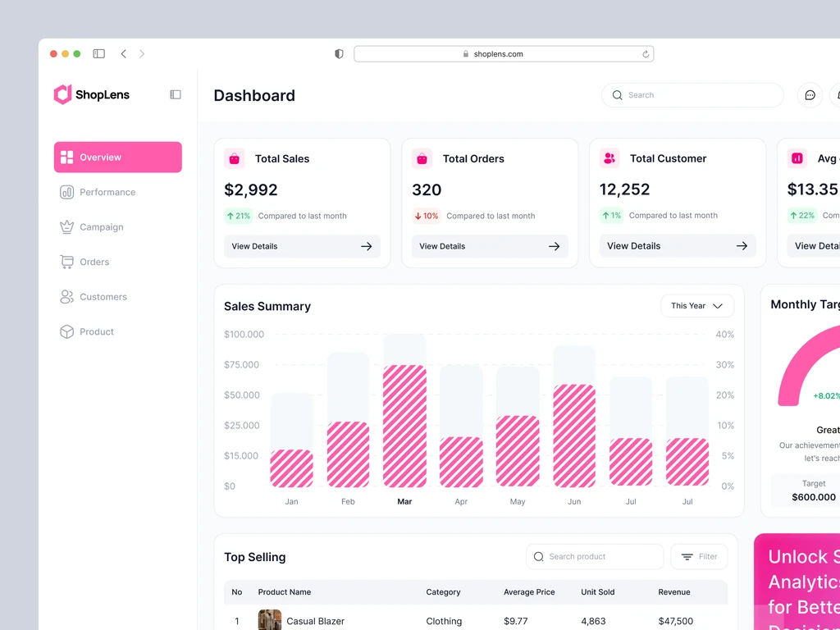Image resolution: width=840 pixels, height=630 pixels.
Task: Expand the This Year dropdown
Action: (x=697, y=306)
